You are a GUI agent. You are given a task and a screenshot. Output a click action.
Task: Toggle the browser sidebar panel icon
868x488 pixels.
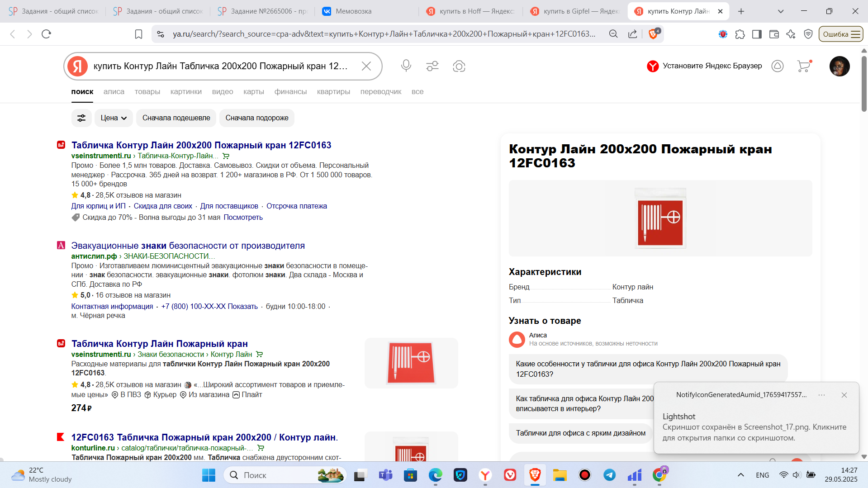757,34
